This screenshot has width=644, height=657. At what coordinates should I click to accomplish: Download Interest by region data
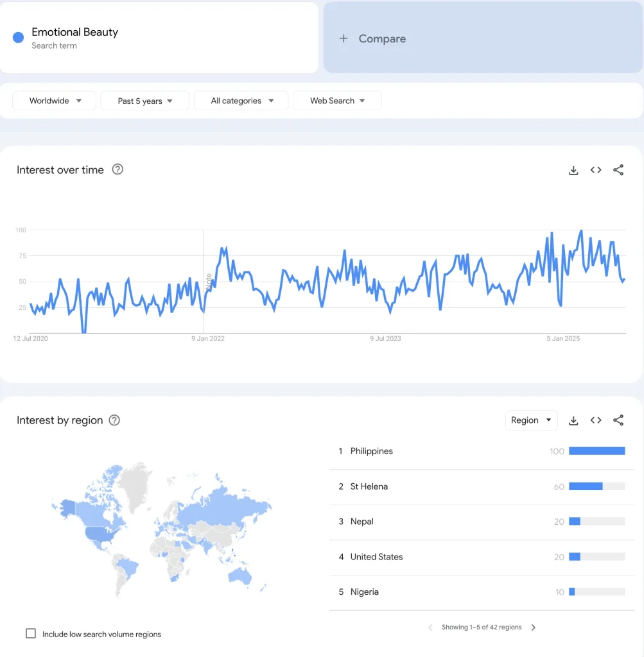click(573, 420)
